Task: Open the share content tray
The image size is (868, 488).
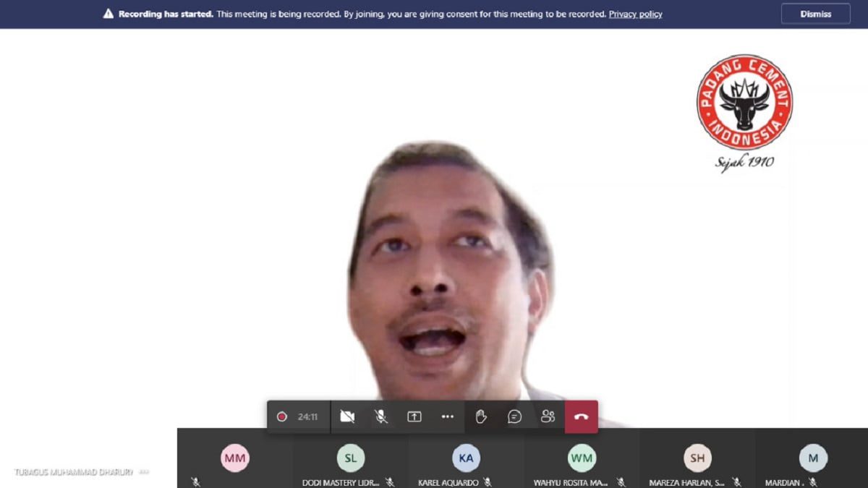Action: point(414,416)
